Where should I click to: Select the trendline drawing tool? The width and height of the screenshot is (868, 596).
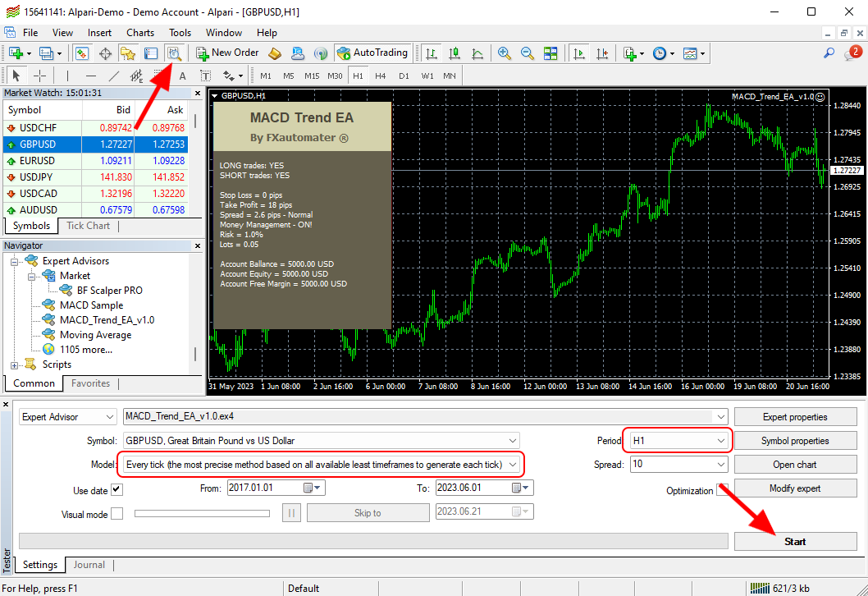(x=113, y=76)
